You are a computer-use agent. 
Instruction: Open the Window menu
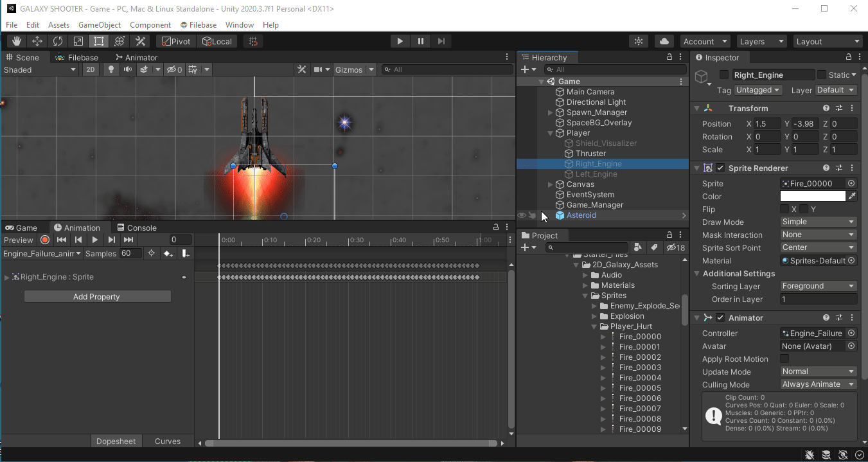[240, 25]
